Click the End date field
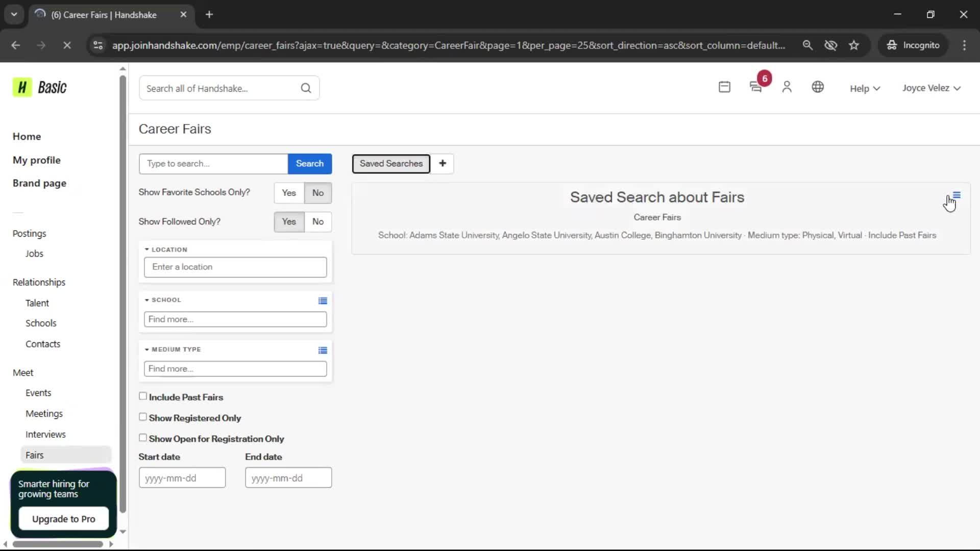980x551 pixels. tap(288, 478)
